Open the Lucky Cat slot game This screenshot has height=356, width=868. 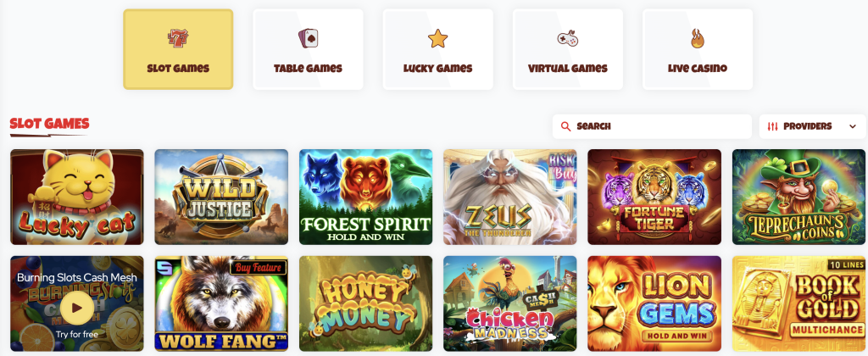pyautogui.click(x=77, y=197)
